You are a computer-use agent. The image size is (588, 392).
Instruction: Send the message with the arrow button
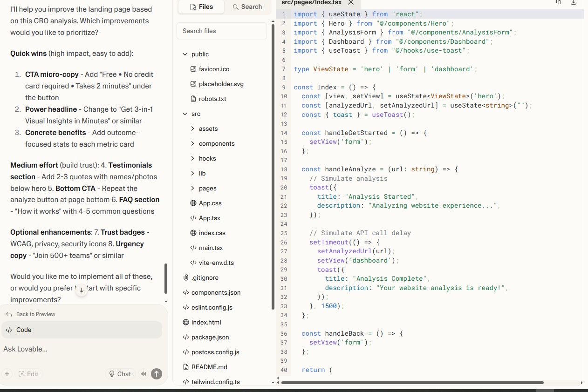point(157,374)
